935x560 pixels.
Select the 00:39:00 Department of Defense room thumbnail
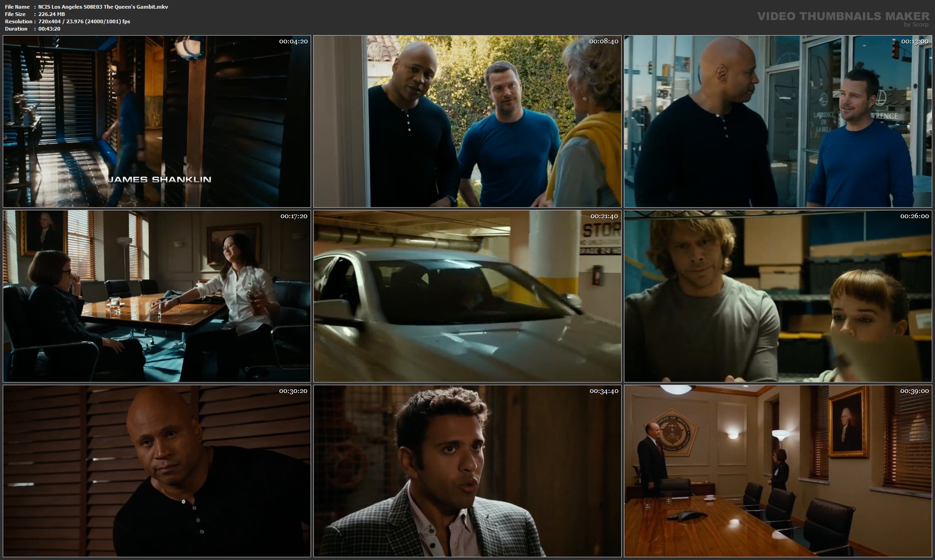[778, 471]
